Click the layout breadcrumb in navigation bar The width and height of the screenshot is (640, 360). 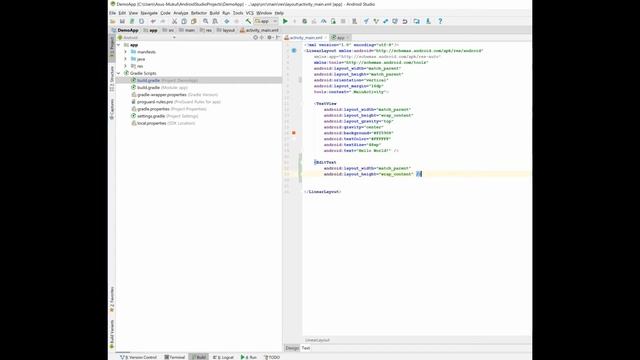click(x=226, y=30)
